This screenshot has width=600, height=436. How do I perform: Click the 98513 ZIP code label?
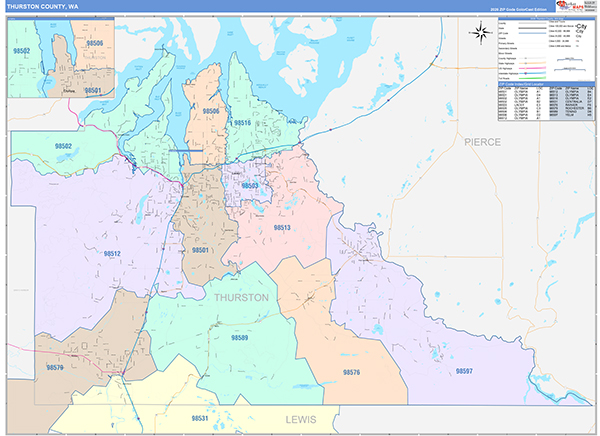[x=282, y=228]
